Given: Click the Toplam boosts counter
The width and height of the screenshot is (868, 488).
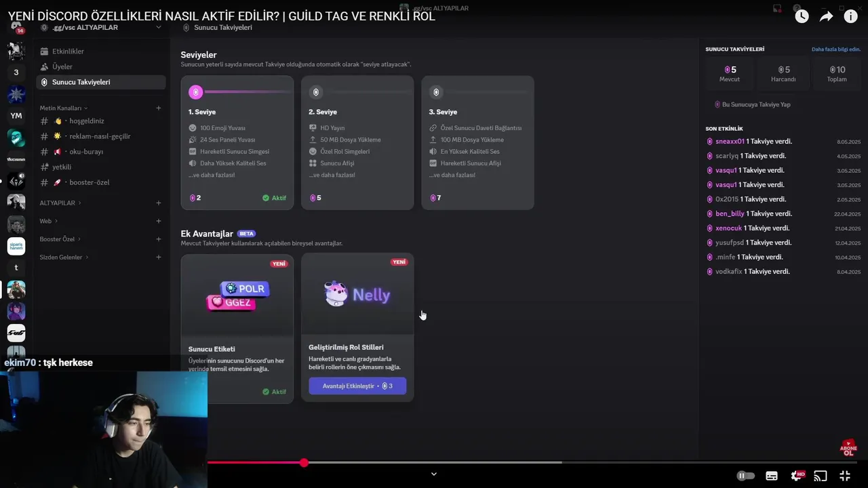Looking at the screenshot, I should (837, 74).
